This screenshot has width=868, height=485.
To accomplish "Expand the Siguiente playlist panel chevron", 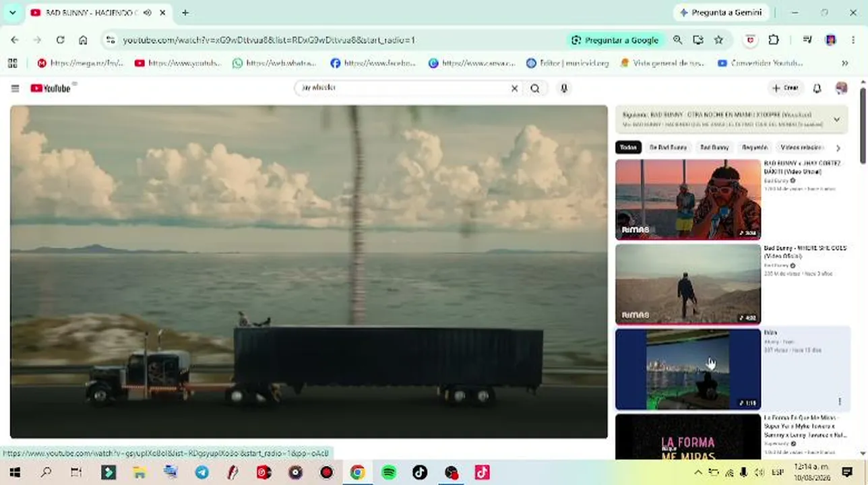I will click(x=836, y=120).
